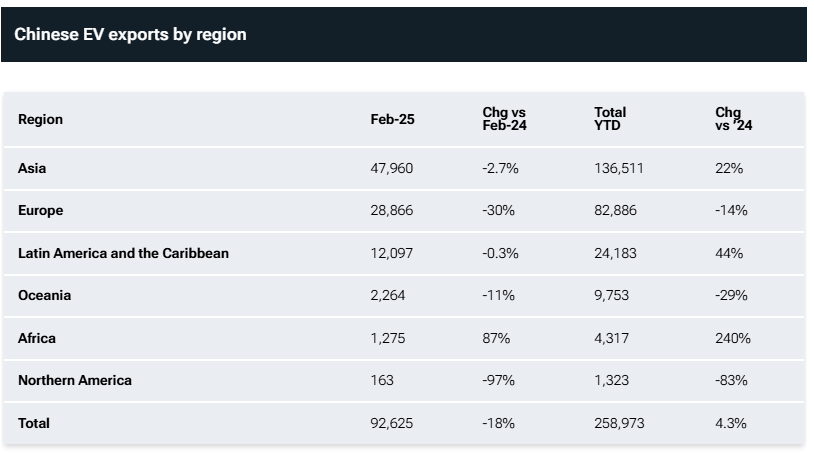
Task: Select the Oceania row label
Action: click(44, 296)
